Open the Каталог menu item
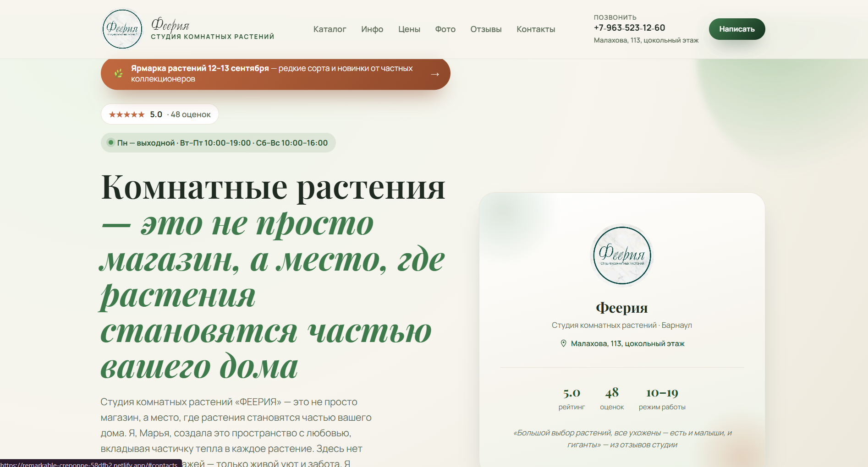 tap(330, 29)
